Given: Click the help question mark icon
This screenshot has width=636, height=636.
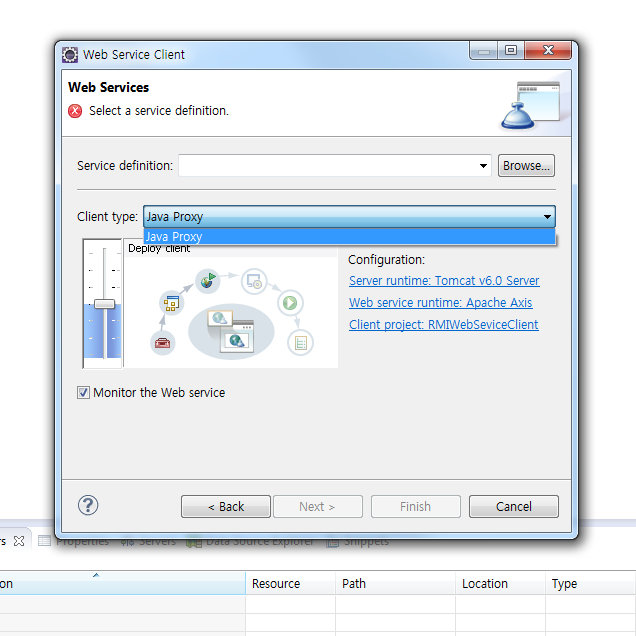Looking at the screenshot, I should tap(88, 505).
